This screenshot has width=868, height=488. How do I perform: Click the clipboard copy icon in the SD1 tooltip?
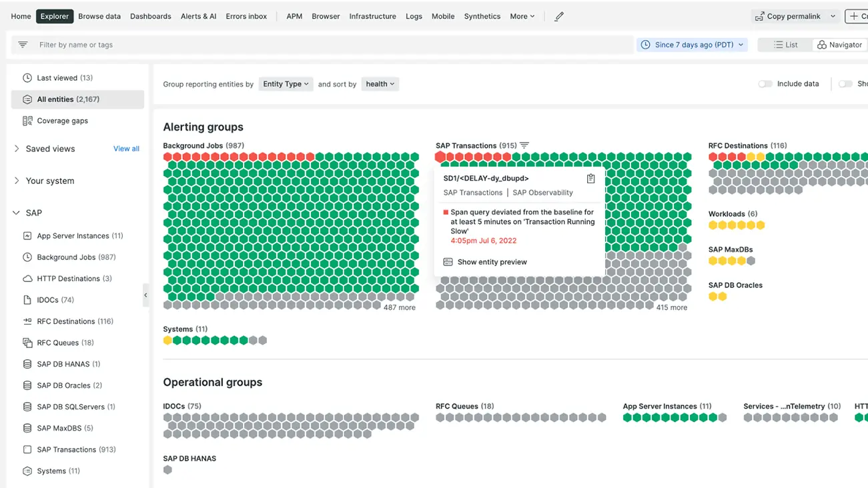590,178
